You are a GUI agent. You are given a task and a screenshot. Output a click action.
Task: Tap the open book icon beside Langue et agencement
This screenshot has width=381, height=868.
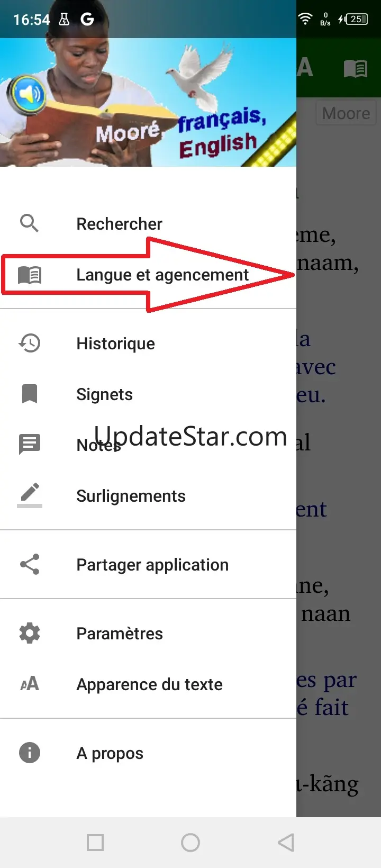pyautogui.click(x=30, y=275)
